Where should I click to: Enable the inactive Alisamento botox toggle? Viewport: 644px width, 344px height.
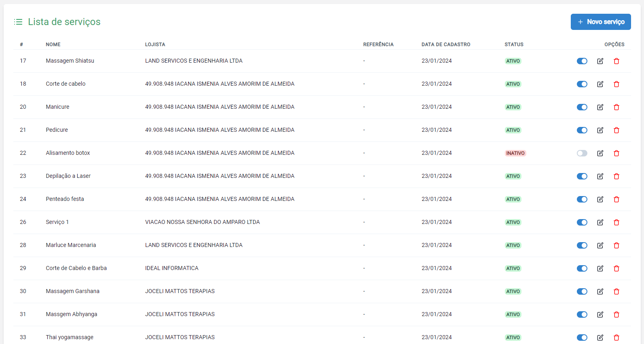pos(582,153)
